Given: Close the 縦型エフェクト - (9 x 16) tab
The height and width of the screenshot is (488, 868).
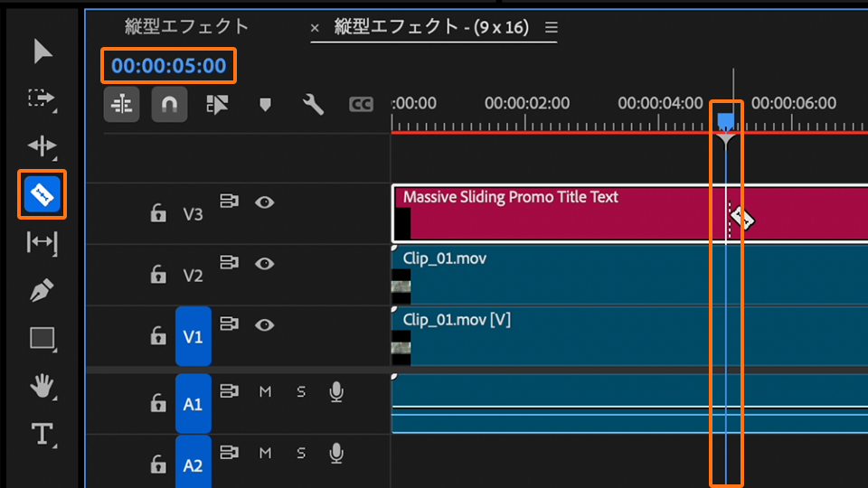Looking at the screenshot, I should pyautogui.click(x=315, y=28).
